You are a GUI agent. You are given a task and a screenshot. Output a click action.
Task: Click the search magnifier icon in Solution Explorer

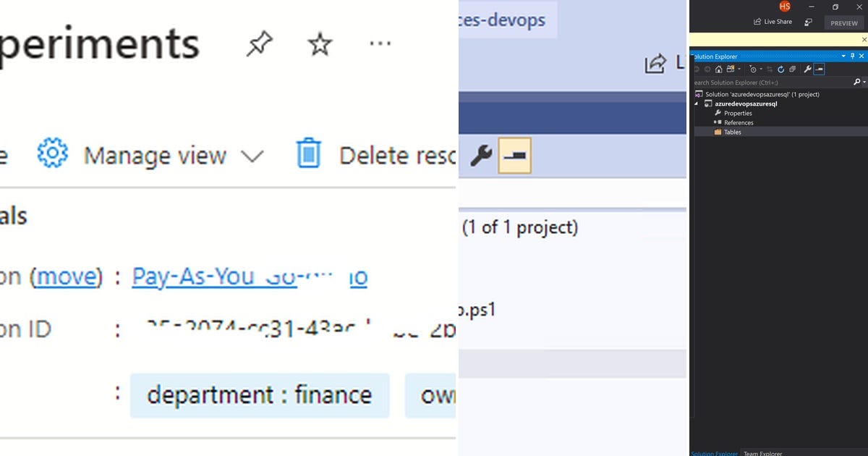pyautogui.click(x=857, y=81)
